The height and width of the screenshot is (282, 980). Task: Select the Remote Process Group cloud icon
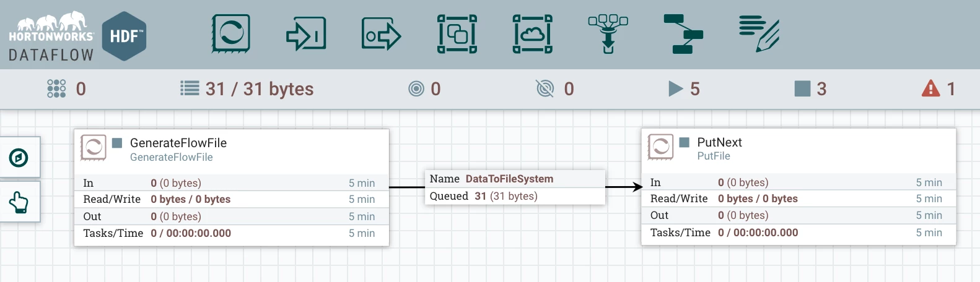point(533,34)
